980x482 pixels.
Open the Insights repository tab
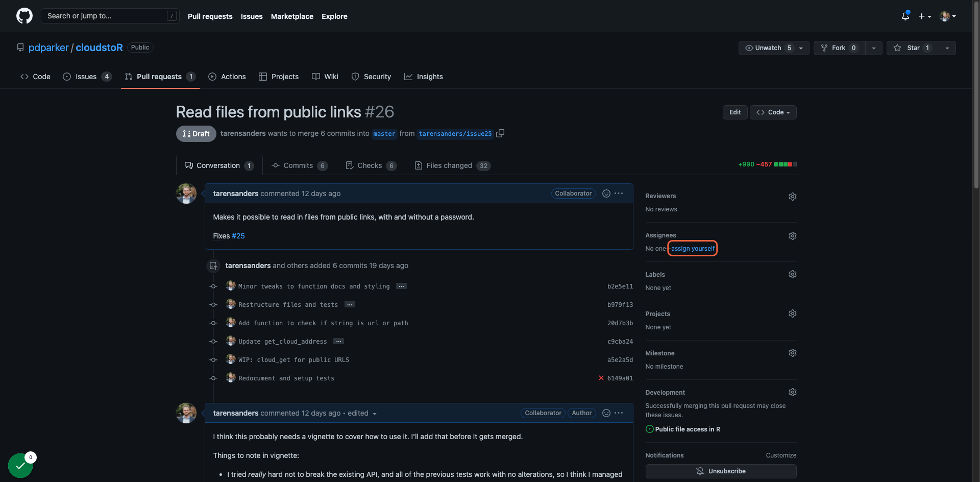[424, 77]
